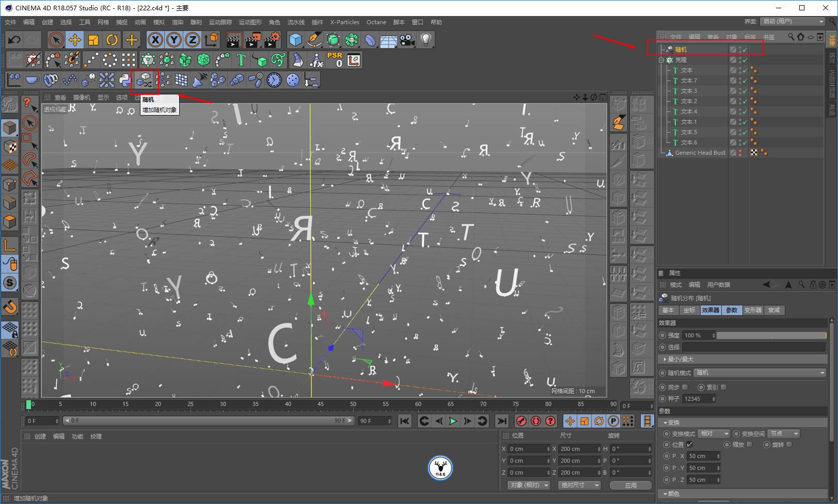The width and height of the screenshot is (838, 504).
Task: Open the 变换空间 dropdown set to 节点
Action: pos(784,433)
